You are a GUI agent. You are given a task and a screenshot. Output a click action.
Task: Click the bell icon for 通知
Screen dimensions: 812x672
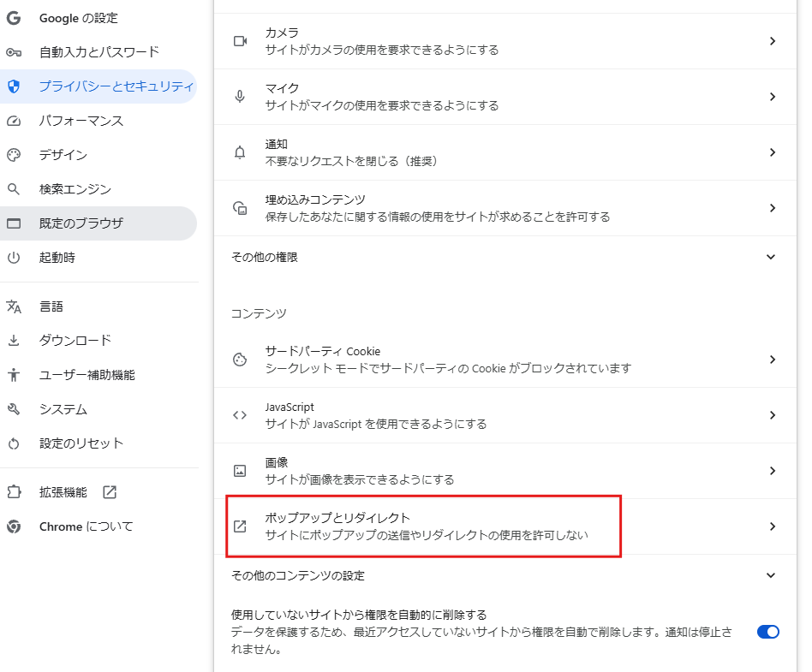(240, 152)
